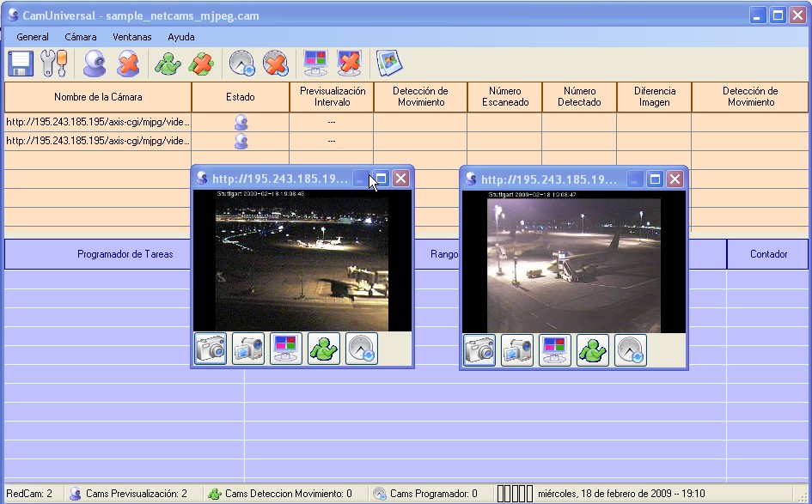Viewport: 812px width, 504px height.
Task: Click the clock icon in right camera window
Action: (x=630, y=349)
